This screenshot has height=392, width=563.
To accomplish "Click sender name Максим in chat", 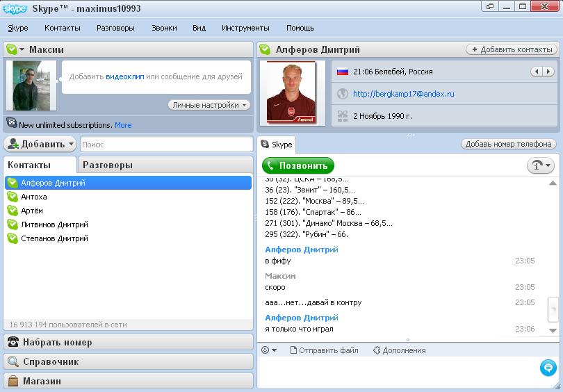I will (280, 276).
